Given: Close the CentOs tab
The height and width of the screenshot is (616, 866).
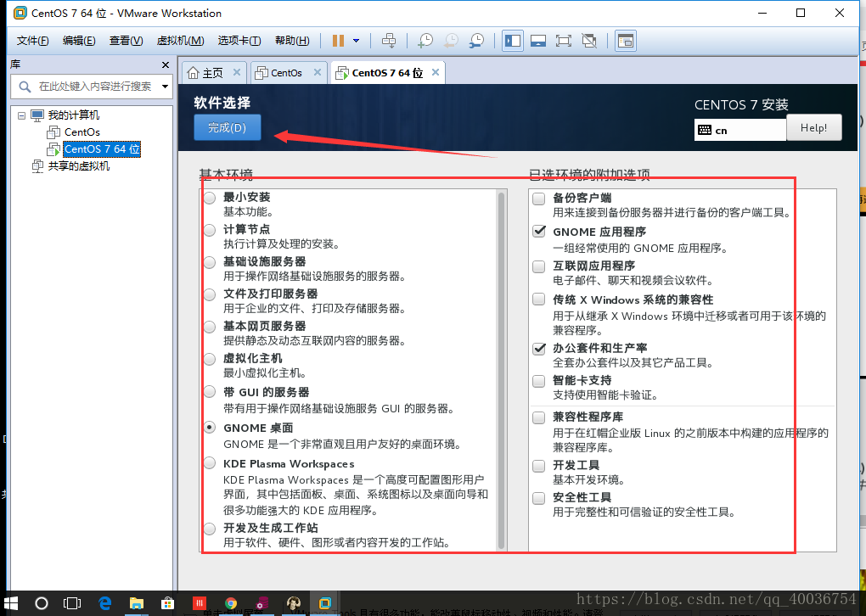Looking at the screenshot, I should coord(317,72).
